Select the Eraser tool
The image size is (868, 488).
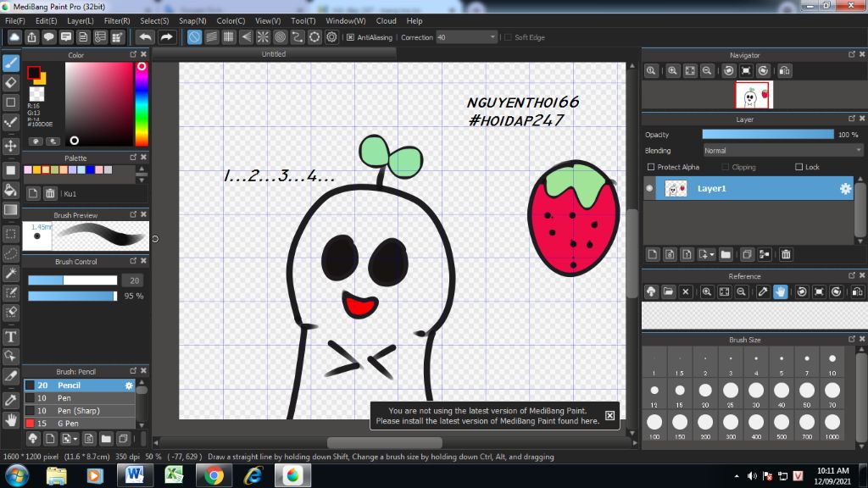[x=10, y=83]
